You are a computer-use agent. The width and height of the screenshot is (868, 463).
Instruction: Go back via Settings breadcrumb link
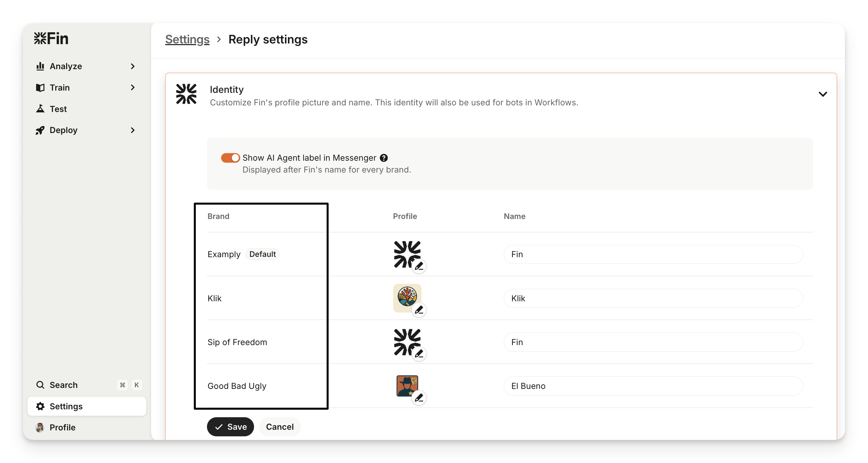(187, 40)
